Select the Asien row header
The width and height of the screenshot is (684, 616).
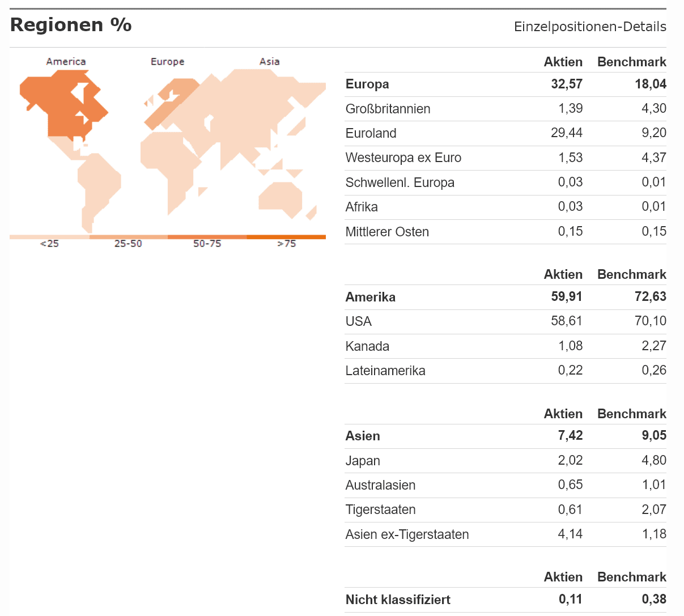363,436
